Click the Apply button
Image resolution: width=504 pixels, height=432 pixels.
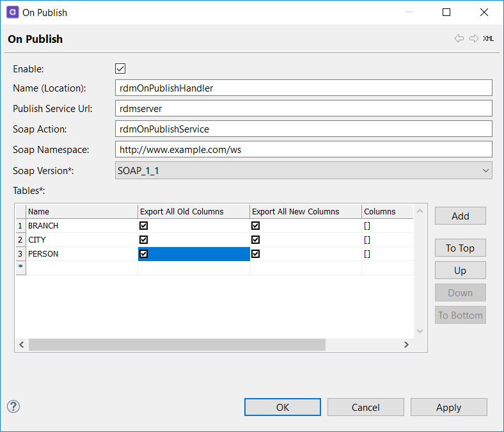tap(448, 407)
